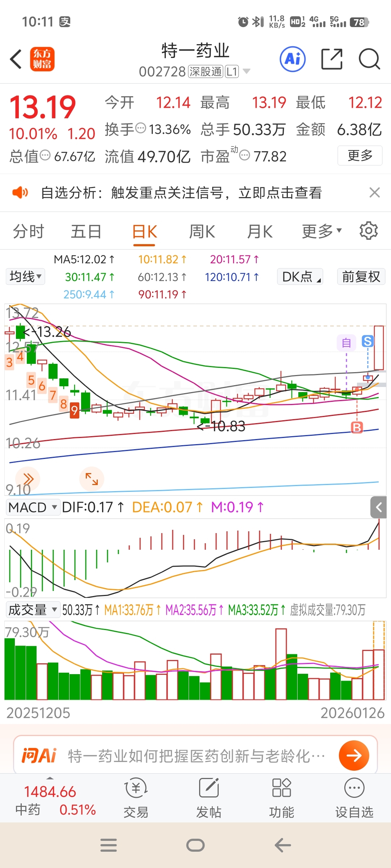391x868 pixels.
Task: Tap the 250:9.44 moving average value
Action: (89, 294)
